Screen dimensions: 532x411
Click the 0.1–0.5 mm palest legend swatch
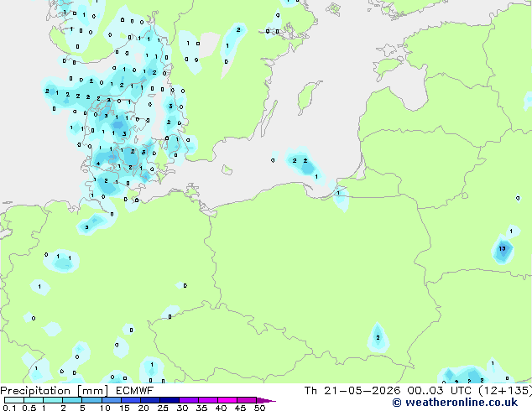pyautogui.click(x=14, y=400)
